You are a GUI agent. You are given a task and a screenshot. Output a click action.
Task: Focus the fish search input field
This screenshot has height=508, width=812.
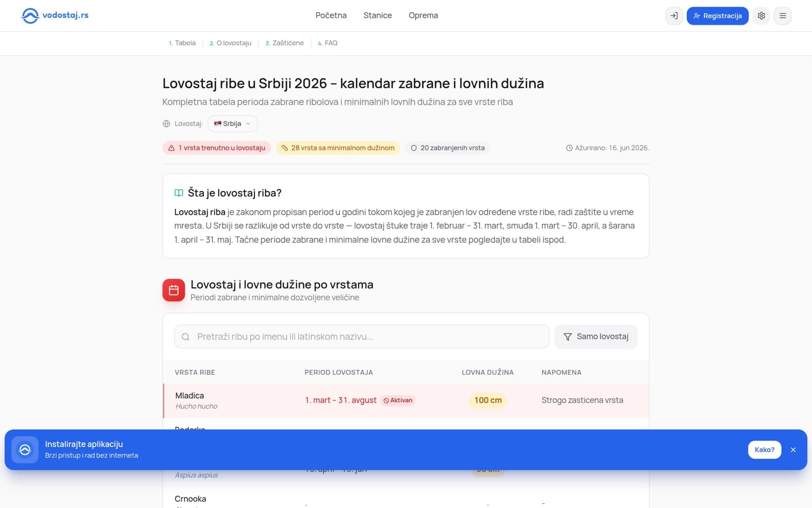(x=362, y=337)
